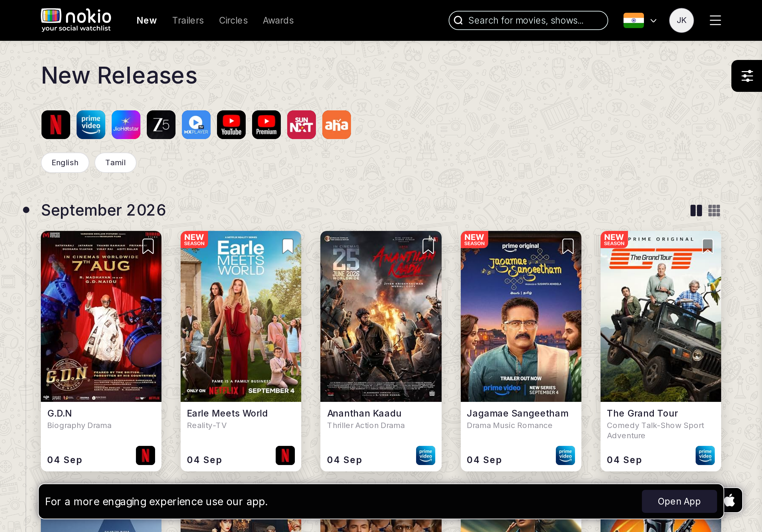Click the New Releases heading

119,76
